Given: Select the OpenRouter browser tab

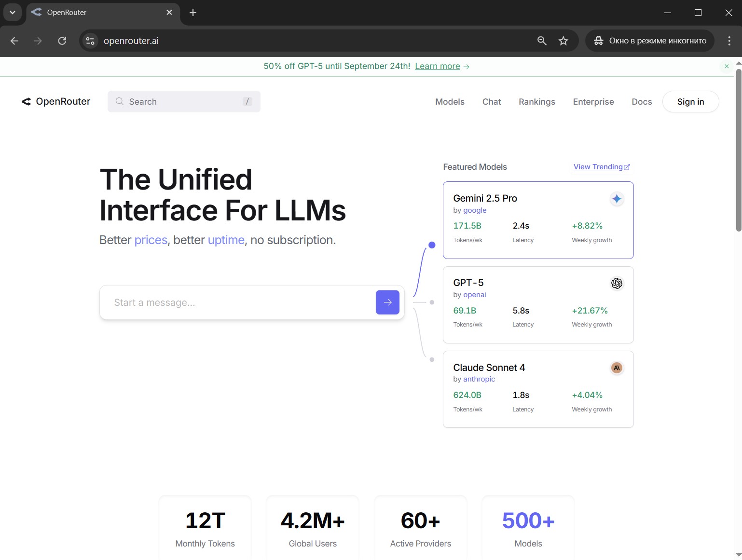Looking at the screenshot, I should [x=103, y=13].
